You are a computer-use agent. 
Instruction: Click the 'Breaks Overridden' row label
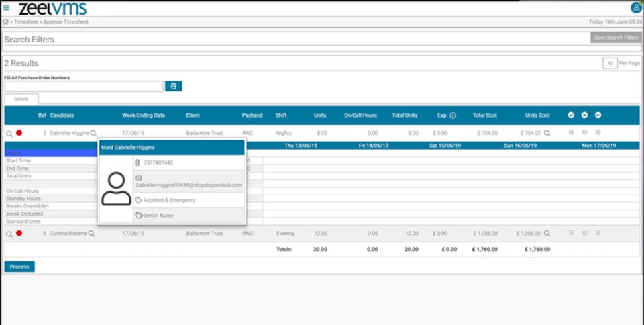pyautogui.click(x=28, y=206)
